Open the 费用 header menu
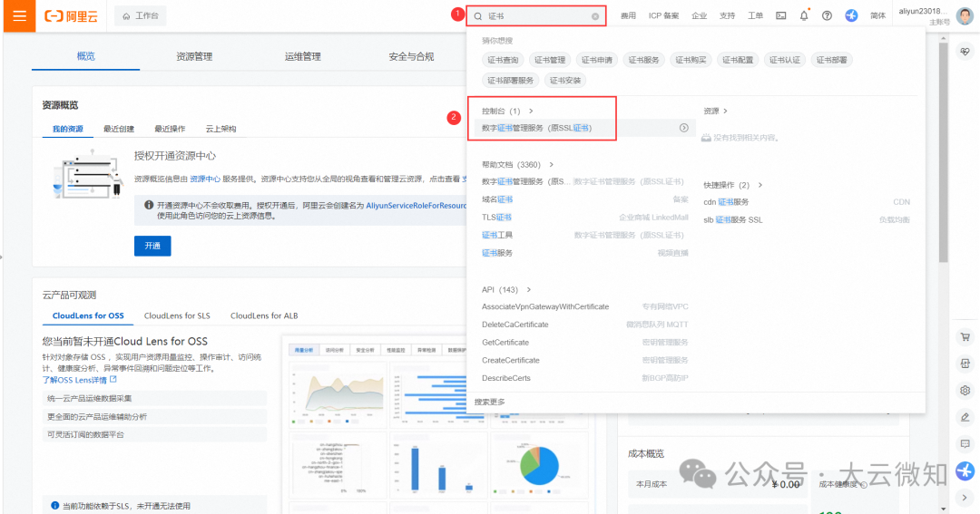980x514 pixels. tap(628, 15)
